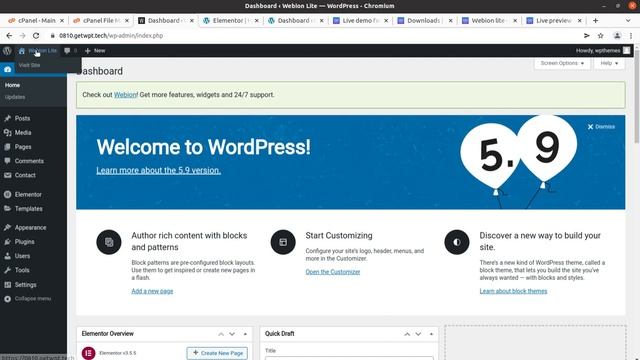Expand the Help dropdown

pyautogui.click(x=609, y=63)
